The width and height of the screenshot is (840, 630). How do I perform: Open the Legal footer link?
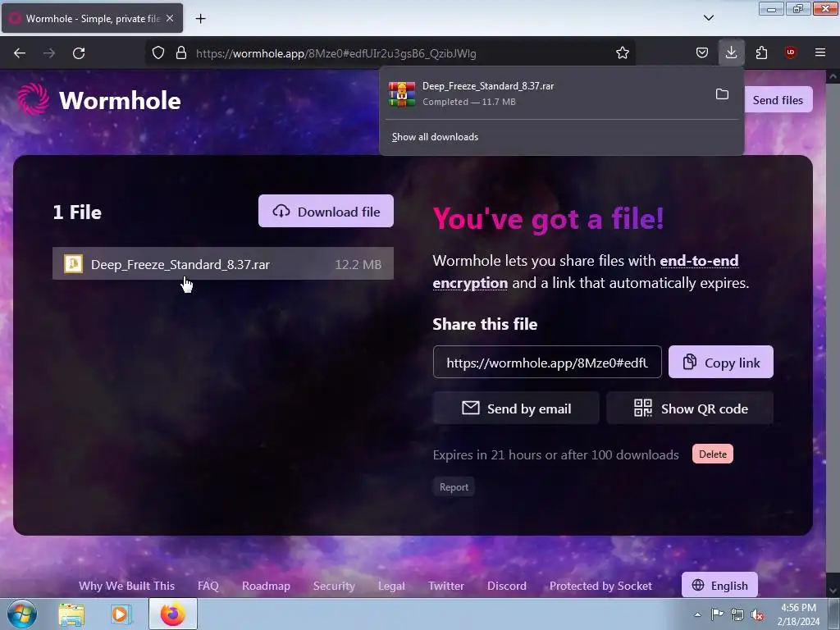(x=391, y=586)
